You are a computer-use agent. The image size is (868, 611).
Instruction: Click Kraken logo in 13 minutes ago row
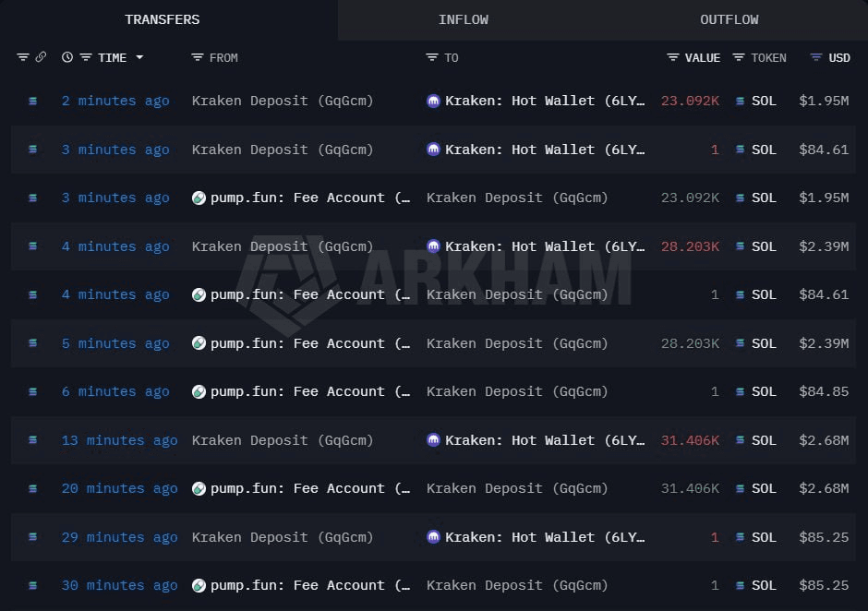(433, 440)
